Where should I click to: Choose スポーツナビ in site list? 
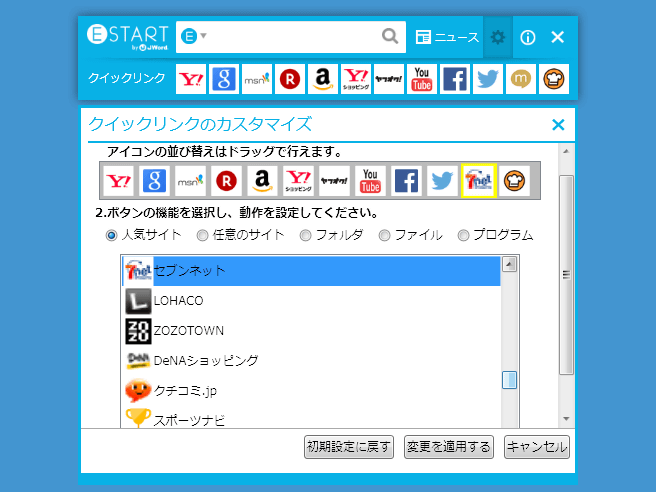[x=311, y=418]
